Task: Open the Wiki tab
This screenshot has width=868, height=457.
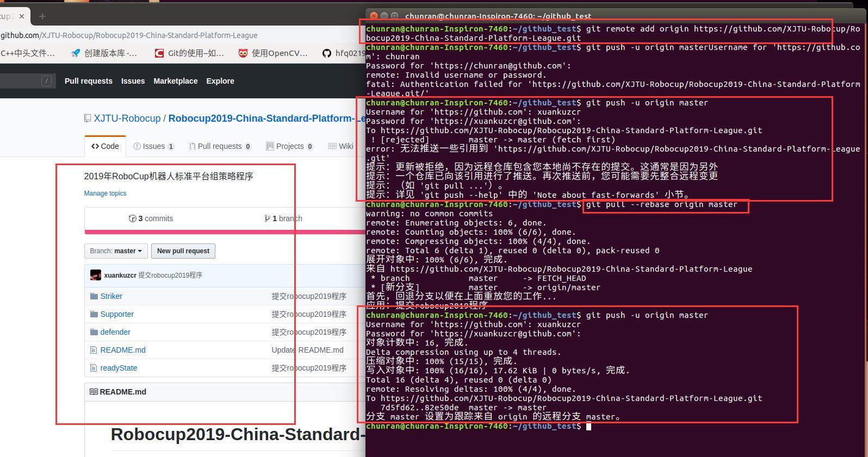Action: [x=341, y=146]
